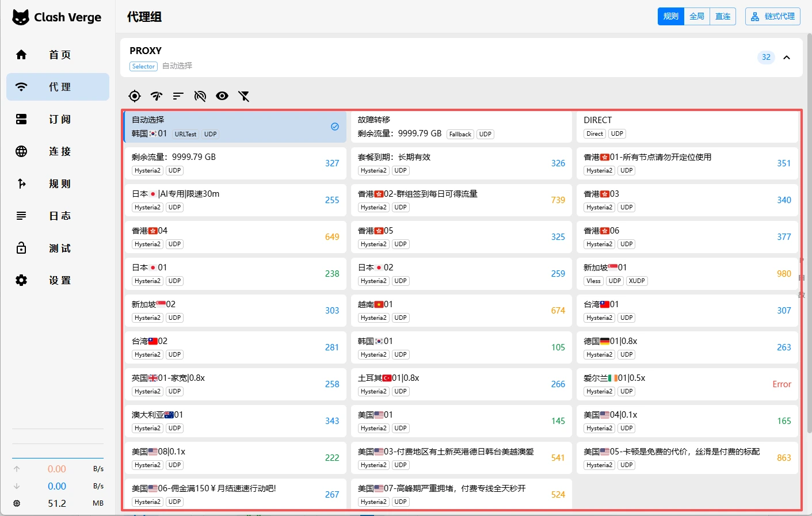Open 连接 menu item
This screenshot has width=812, height=516.
pos(58,151)
